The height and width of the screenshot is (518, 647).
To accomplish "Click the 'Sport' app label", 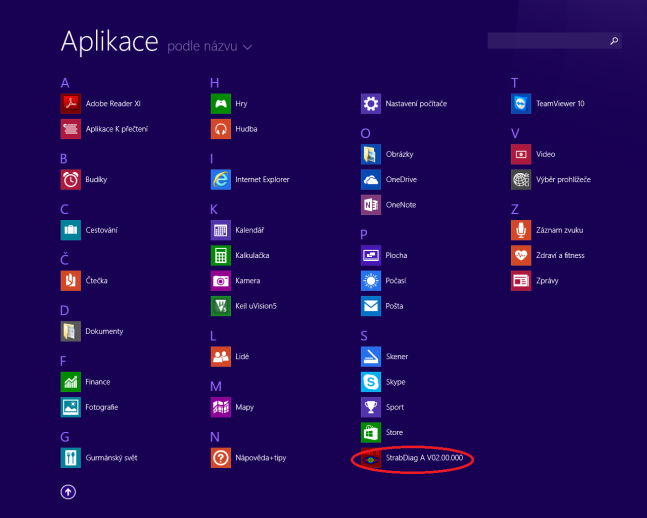I will click(x=395, y=407).
